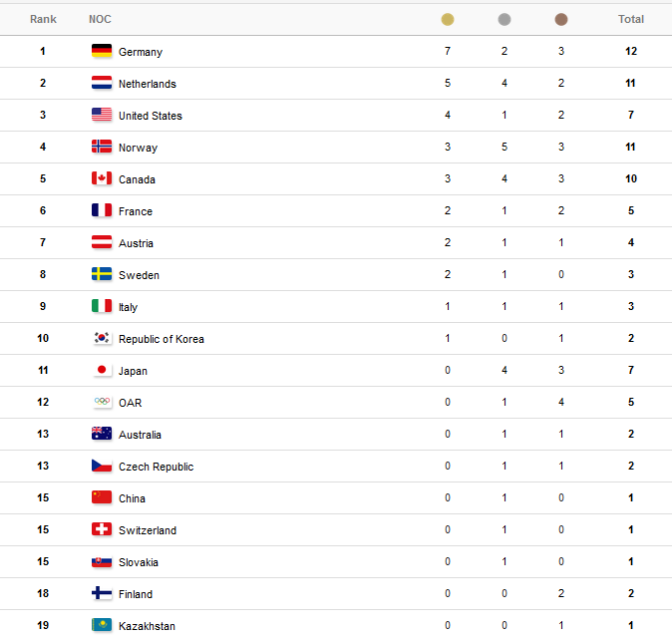Viewport: 672px width, 640px height.
Task: Sort by bronze medal column header
Action: (x=561, y=19)
